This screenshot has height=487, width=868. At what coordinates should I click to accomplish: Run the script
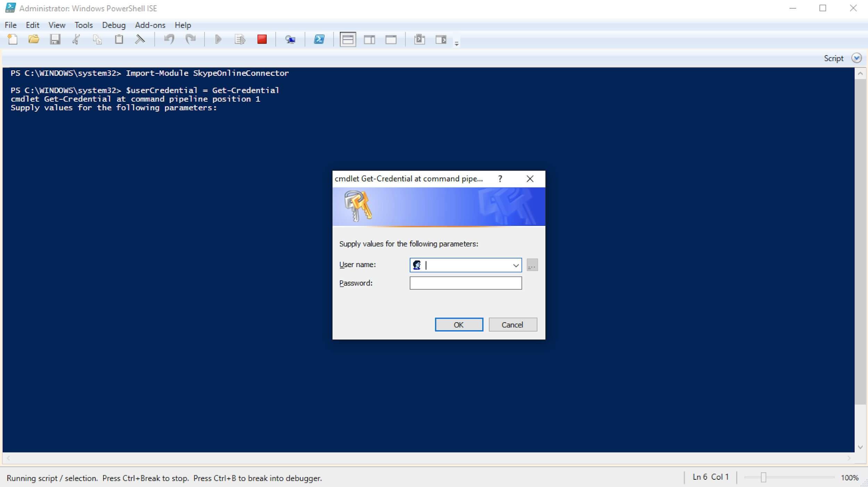click(218, 39)
